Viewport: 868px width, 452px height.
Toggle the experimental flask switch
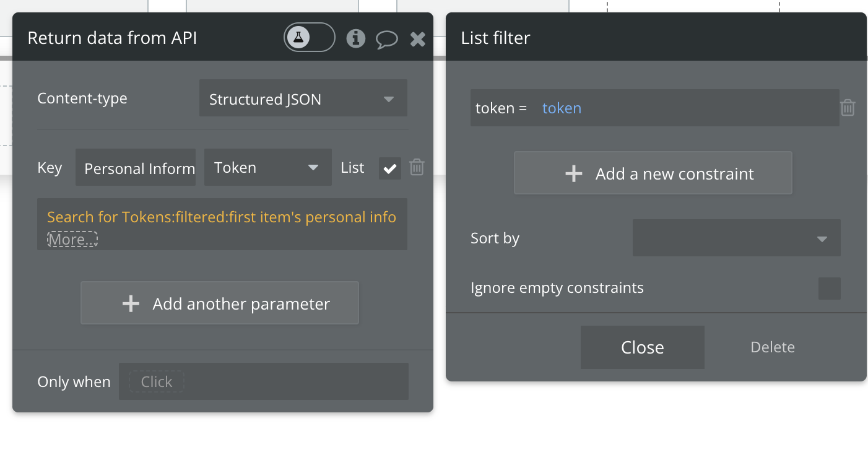(x=309, y=38)
